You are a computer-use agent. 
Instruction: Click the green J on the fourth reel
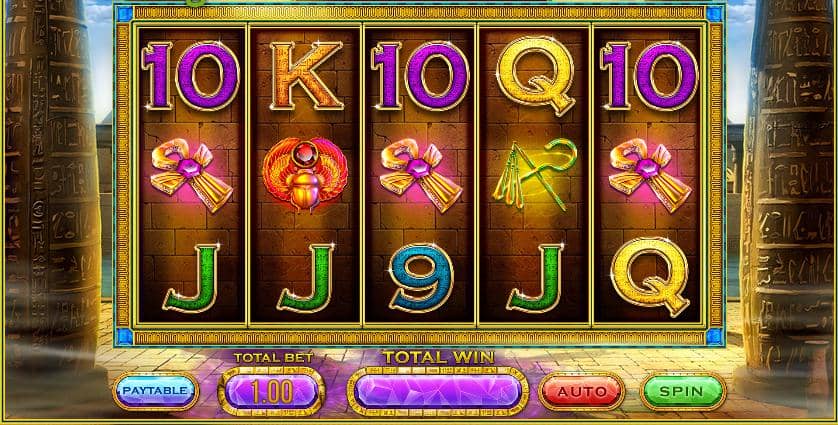[535, 277]
